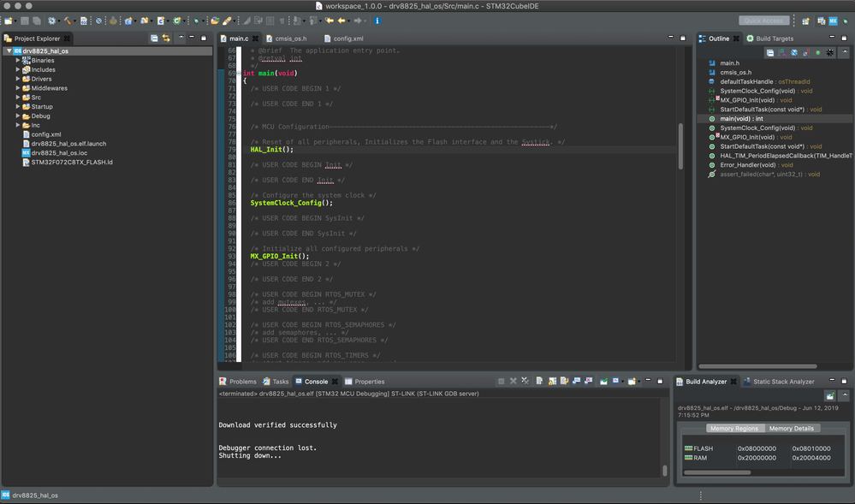Select drv8825_hal_os.elf.launch file

click(x=68, y=144)
